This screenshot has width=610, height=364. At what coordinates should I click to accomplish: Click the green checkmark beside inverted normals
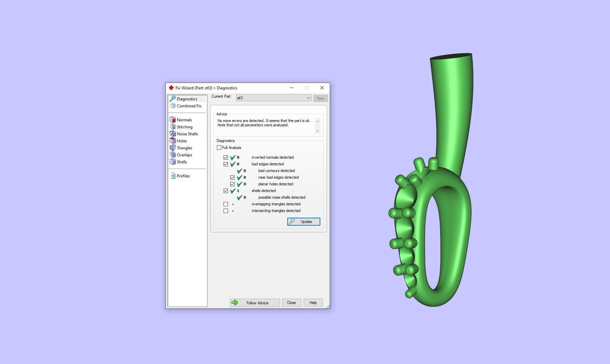tap(233, 157)
